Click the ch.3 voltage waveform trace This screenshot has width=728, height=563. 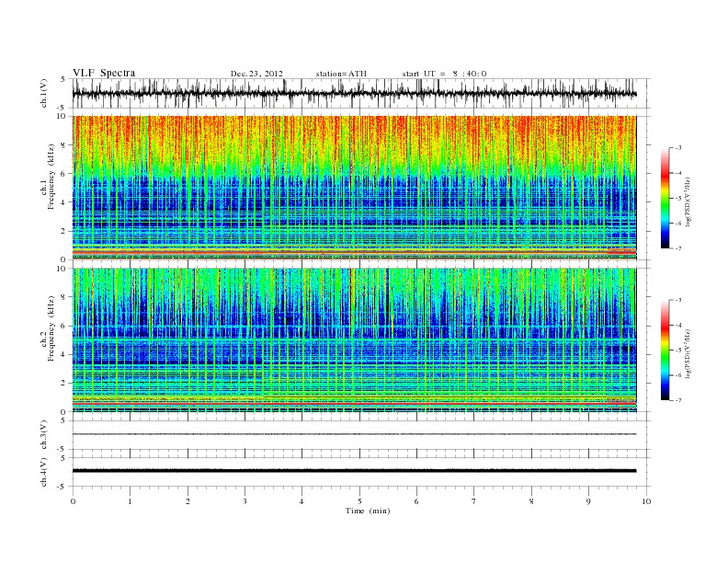coord(355,434)
